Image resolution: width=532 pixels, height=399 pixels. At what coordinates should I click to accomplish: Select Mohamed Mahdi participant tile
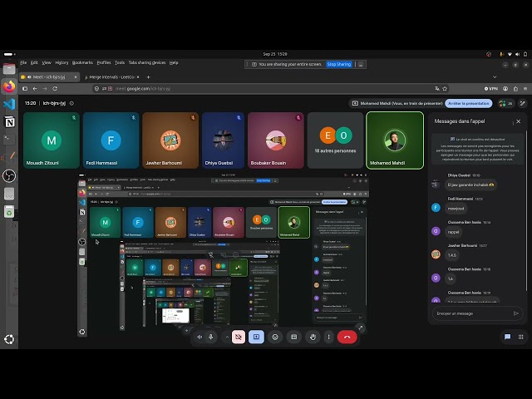[x=395, y=140]
